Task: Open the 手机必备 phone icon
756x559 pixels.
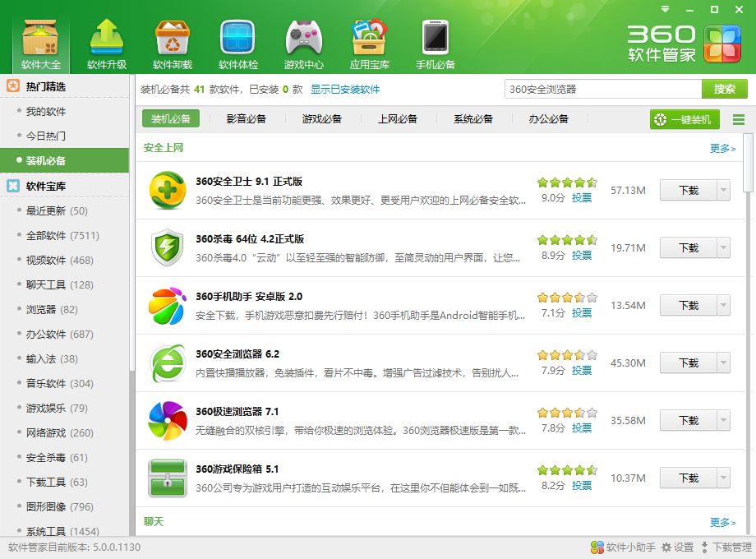Action: click(435, 45)
